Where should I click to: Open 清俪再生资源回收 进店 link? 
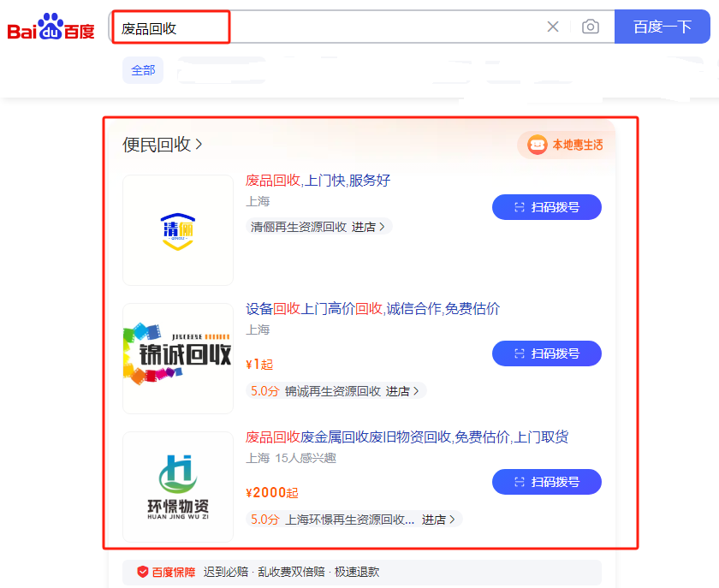pyautogui.click(x=369, y=227)
